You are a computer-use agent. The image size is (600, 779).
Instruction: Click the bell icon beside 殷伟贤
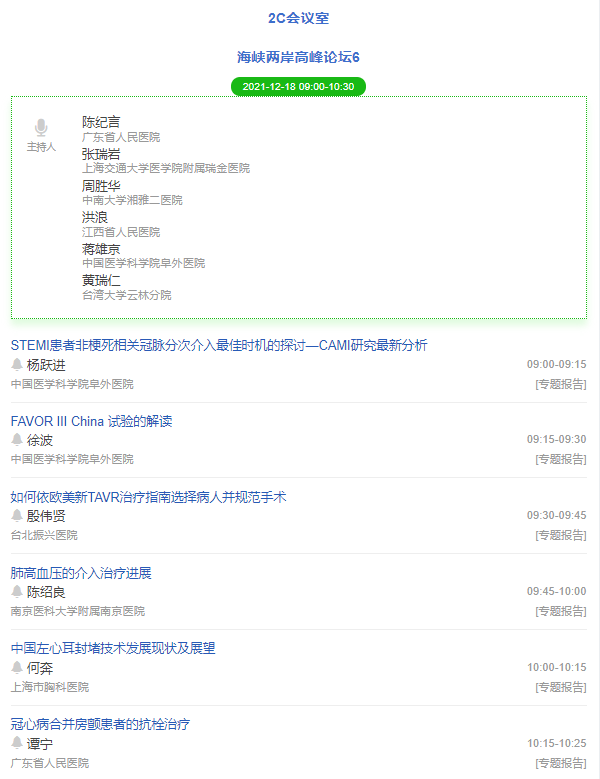tap(17, 516)
